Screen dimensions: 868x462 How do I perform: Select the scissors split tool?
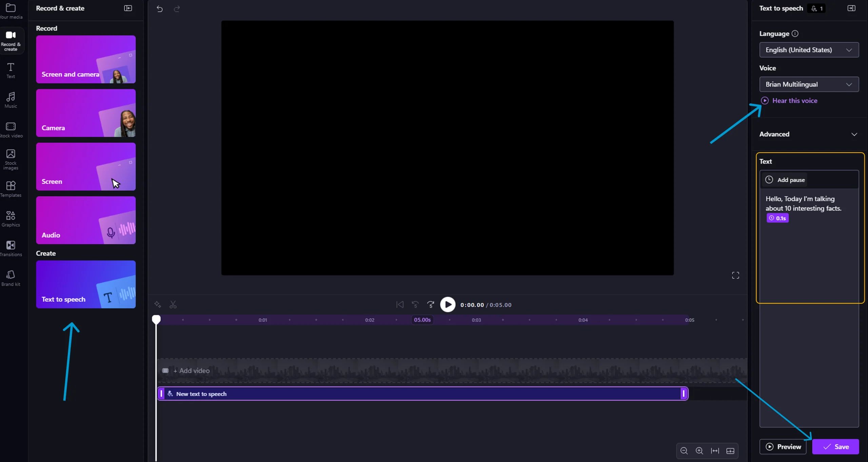pyautogui.click(x=173, y=305)
